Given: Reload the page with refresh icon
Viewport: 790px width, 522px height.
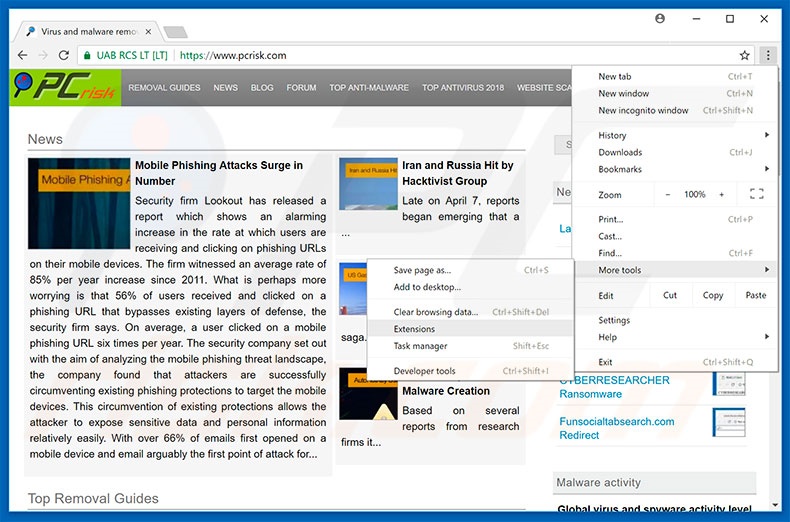Looking at the screenshot, I should 63,55.
